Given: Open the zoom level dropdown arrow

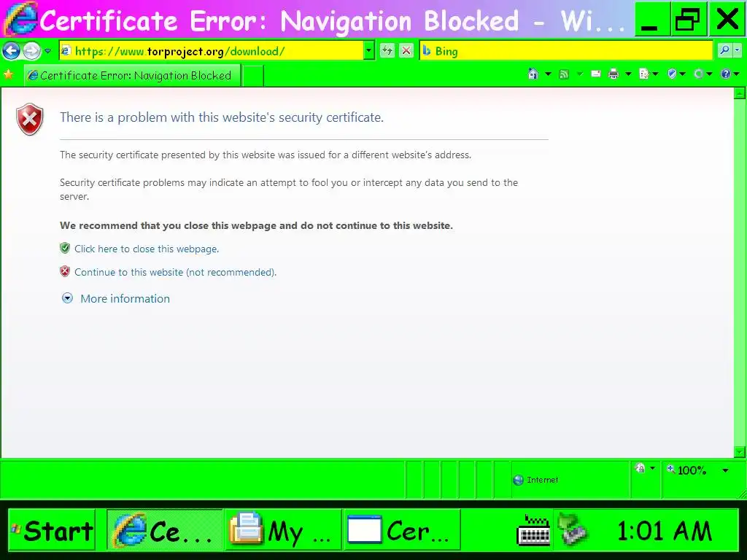Looking at the screenshot, I should coord(725,470).
